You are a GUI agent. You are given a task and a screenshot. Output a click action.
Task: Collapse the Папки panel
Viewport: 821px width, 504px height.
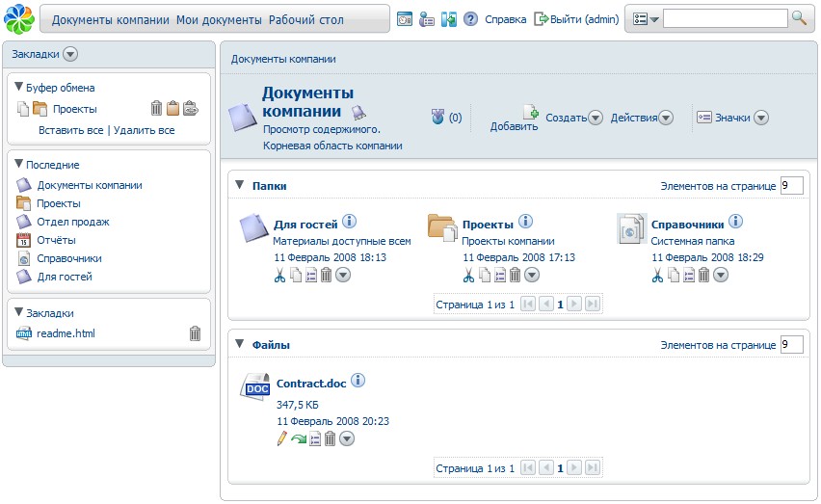click(239, 185)
